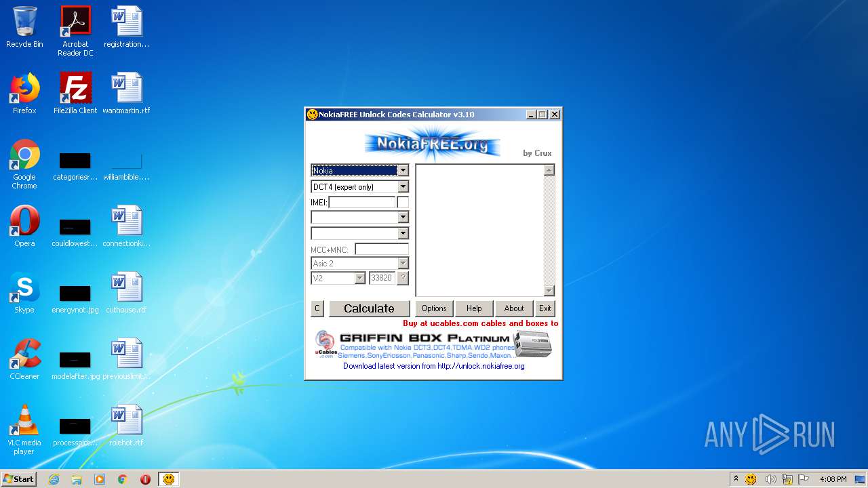Click the C clear button
Viewport: 868px width, 488px height.
(x=317, y=308)
